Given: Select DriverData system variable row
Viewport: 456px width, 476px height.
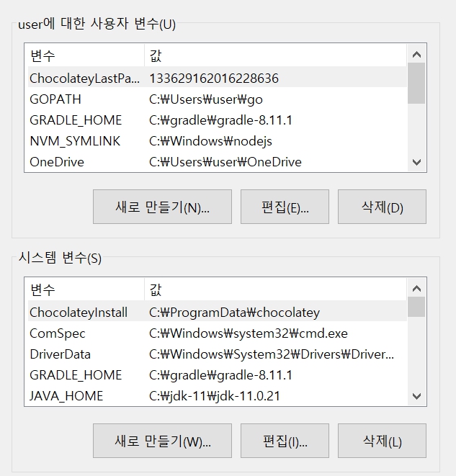Looking at the screenshot, I should coord(217,354).
